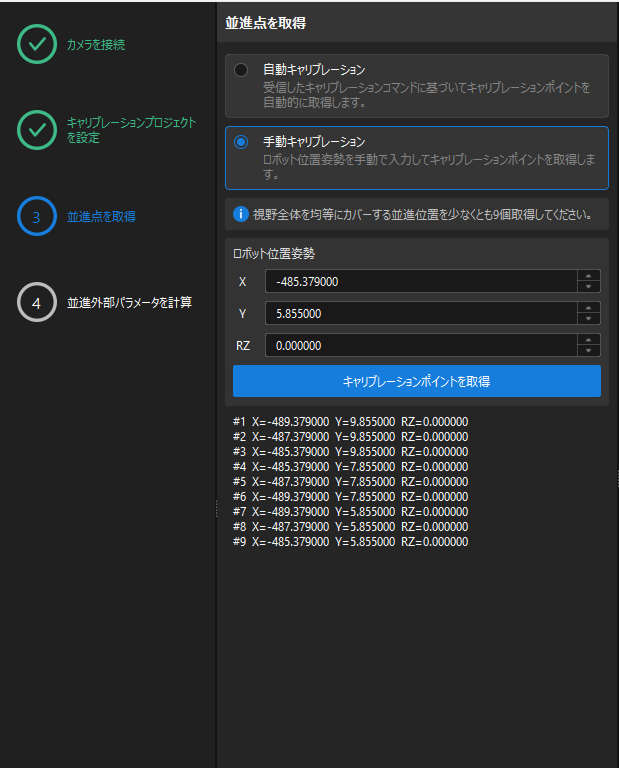Decrease Y value with down arrow
Image resolution: width=619 pixels, height=768 pixels.
coord(589,319)
